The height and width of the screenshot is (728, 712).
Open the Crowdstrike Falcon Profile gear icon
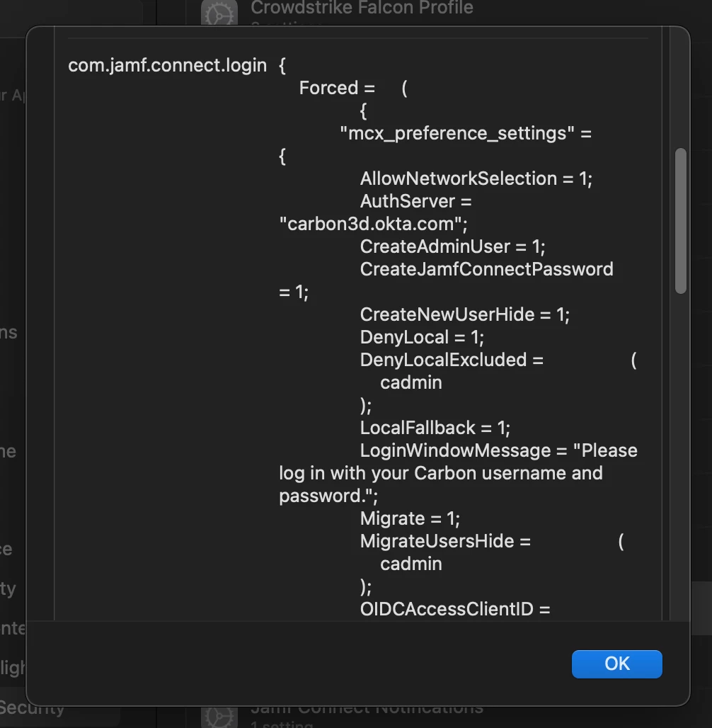(x=219, y=13)
